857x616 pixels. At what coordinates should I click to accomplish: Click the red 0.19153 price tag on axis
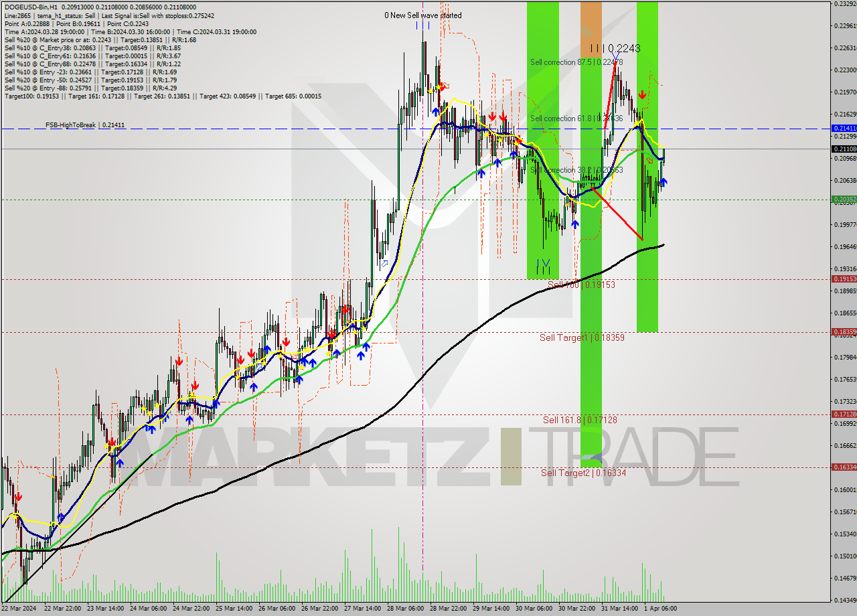pyautogui.click(x=844, y=279)
